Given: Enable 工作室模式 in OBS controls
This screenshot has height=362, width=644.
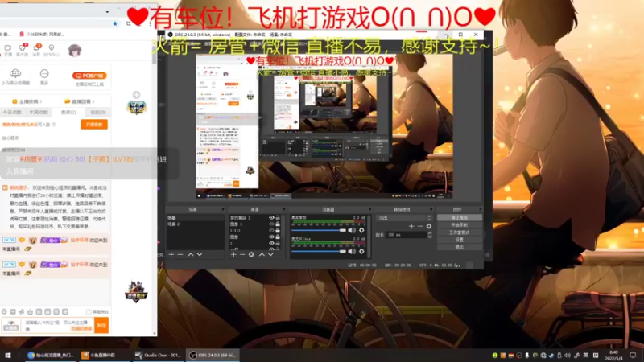Looking at the screenshot, I should point(459,232).
